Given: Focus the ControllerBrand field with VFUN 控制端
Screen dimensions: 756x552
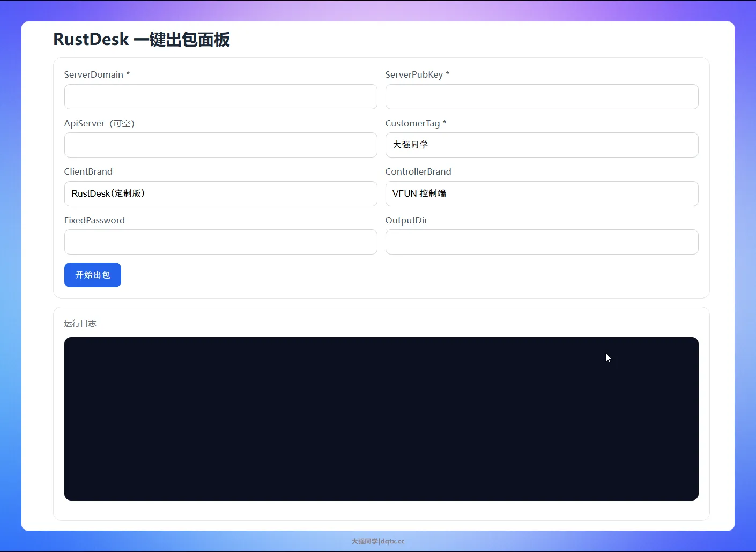Looking at the screenshot, I should (x=542, y=194).
